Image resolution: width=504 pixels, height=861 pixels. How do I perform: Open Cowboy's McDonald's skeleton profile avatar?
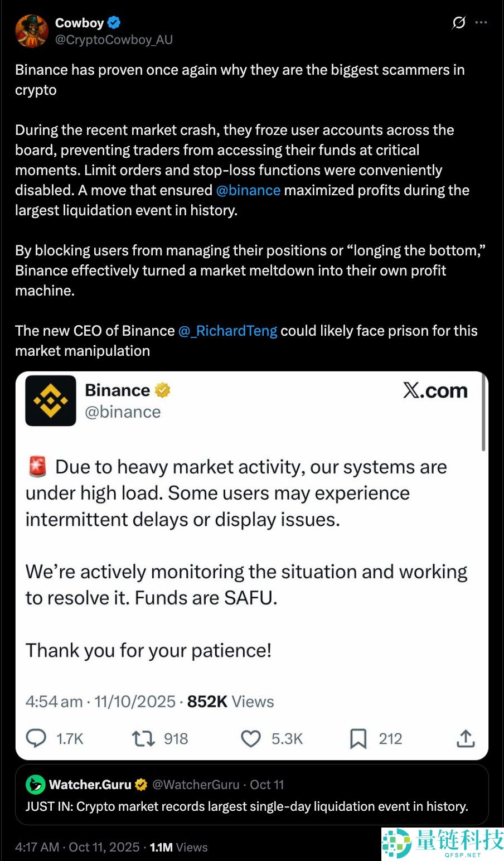coord(31,31)
